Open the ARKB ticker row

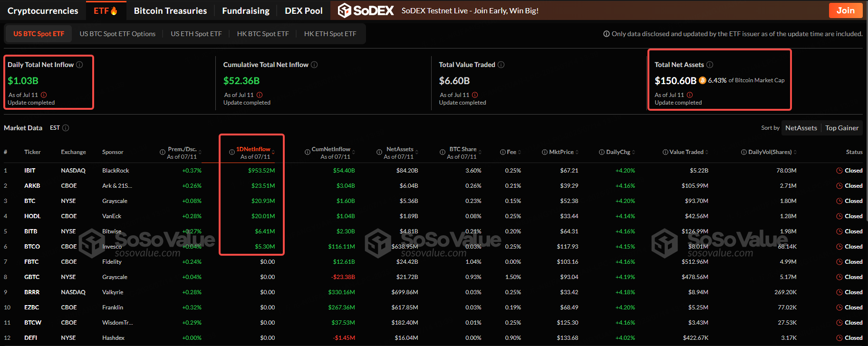click(x=434, y=186)
